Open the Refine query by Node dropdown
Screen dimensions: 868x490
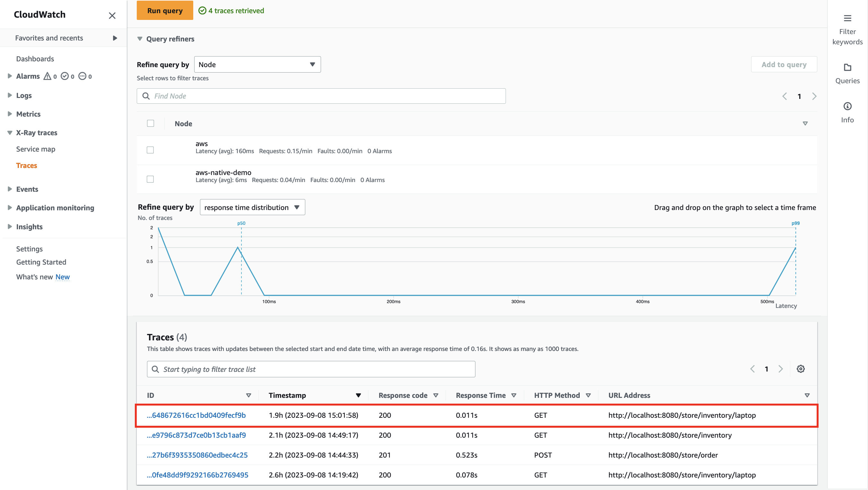pos(257,64)
